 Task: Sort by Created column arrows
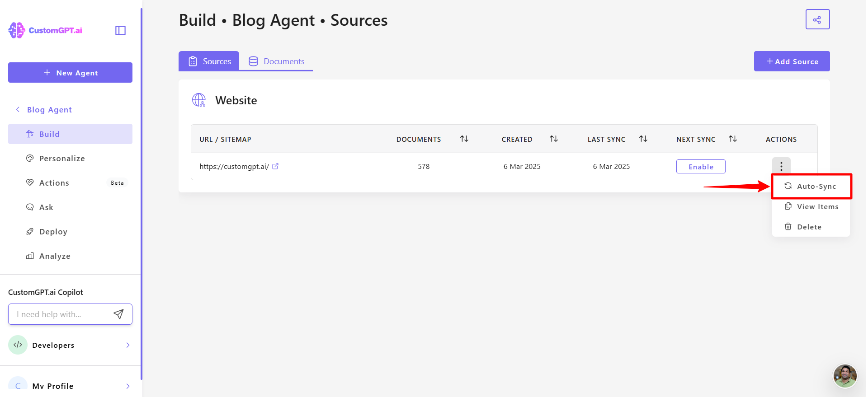553,139
